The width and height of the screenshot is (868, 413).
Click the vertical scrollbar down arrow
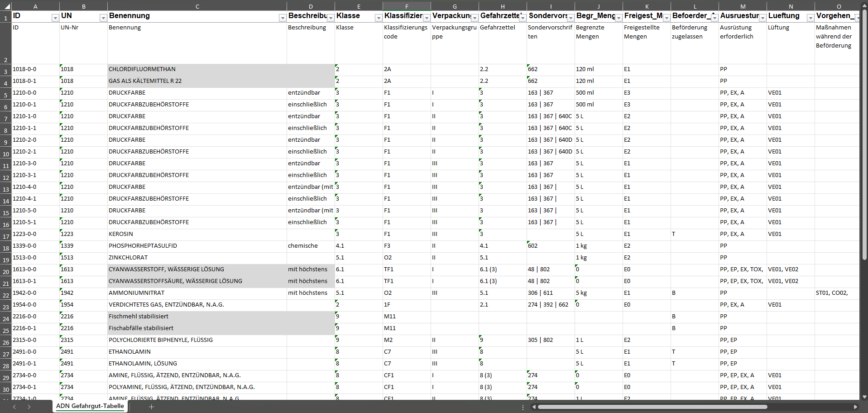864,397
